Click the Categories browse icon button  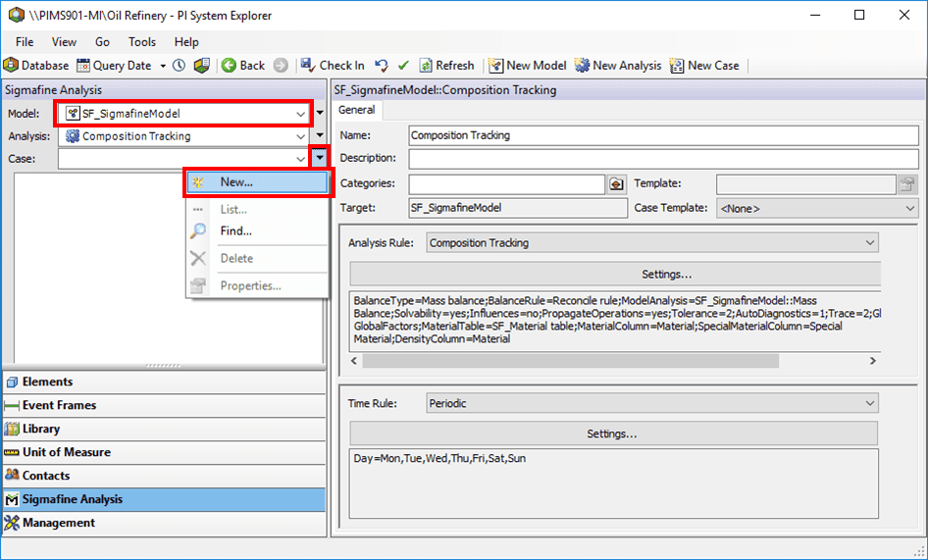pos(616,184)
